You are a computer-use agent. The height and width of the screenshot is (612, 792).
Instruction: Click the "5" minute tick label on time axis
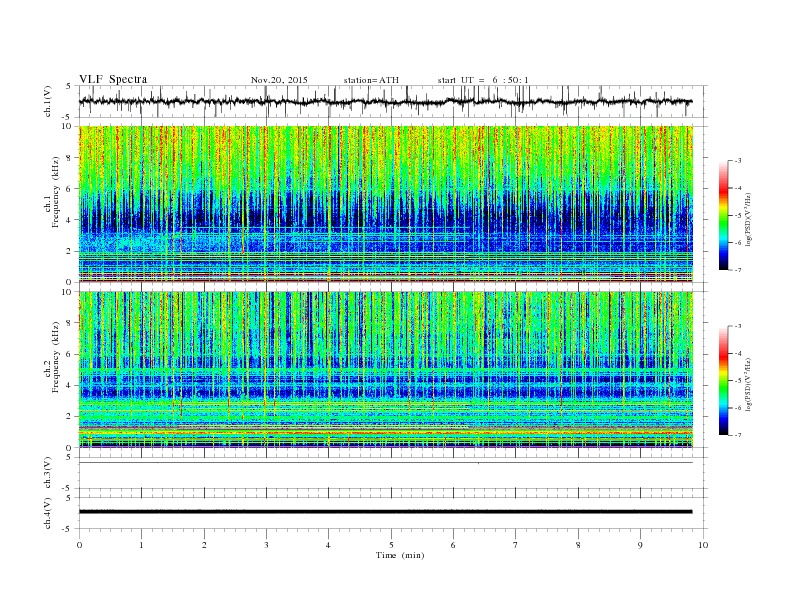point(391,545)
